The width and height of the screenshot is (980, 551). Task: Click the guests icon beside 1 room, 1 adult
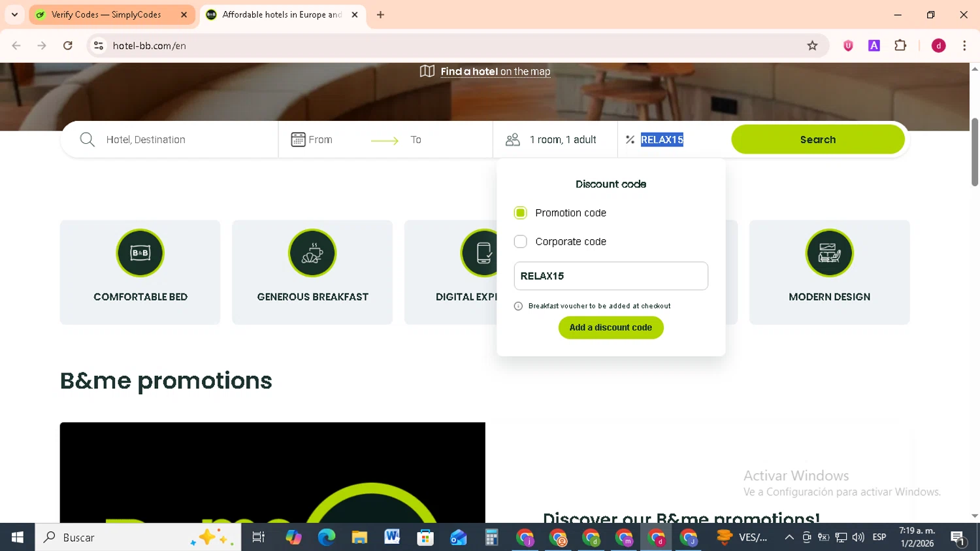tap(513, 139)
